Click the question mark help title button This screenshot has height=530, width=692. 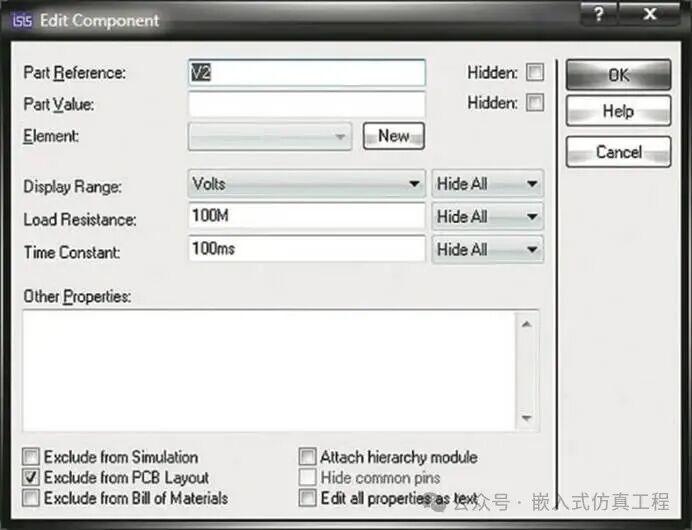click(598, 14)
